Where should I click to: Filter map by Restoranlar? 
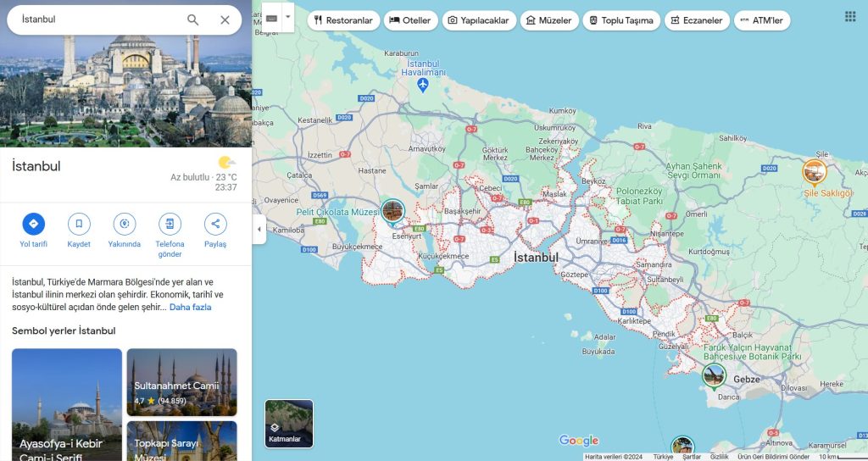pyautogui.click(x=344, y=20)
